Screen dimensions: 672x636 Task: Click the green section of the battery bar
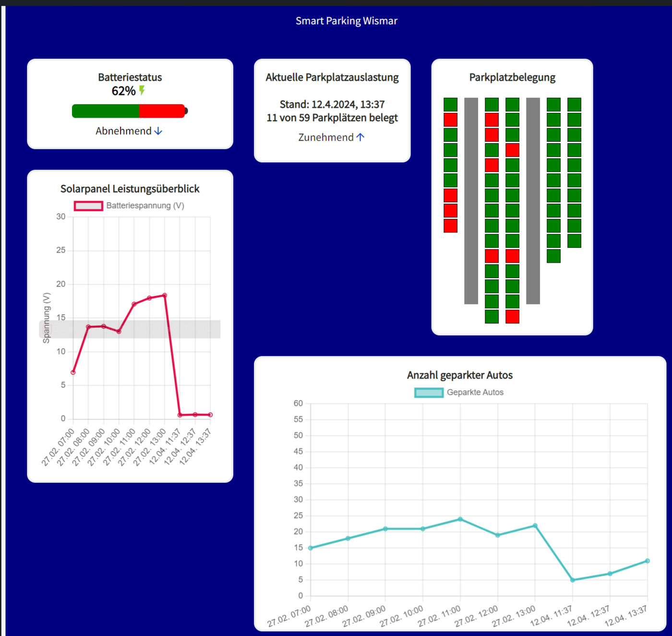pyautogui.click(x=106, y=111)
